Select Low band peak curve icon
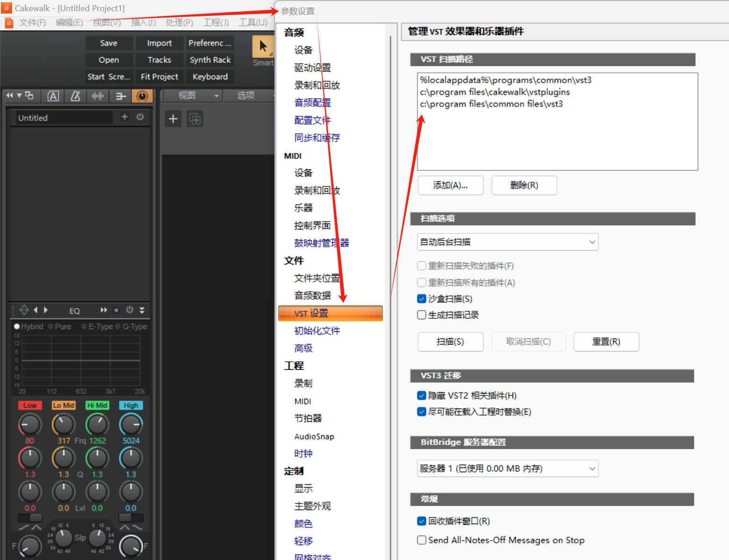Viewport: 729px width, 560px height. coord(36,528)
